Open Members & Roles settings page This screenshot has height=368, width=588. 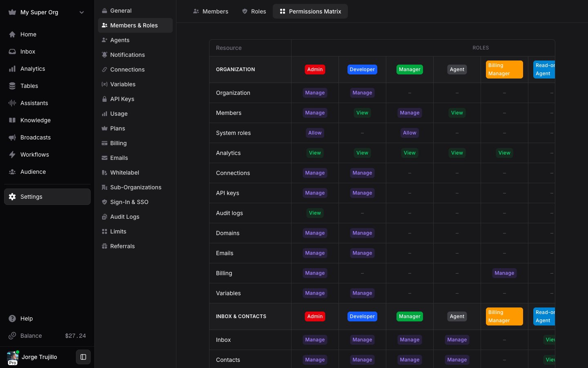135,25
